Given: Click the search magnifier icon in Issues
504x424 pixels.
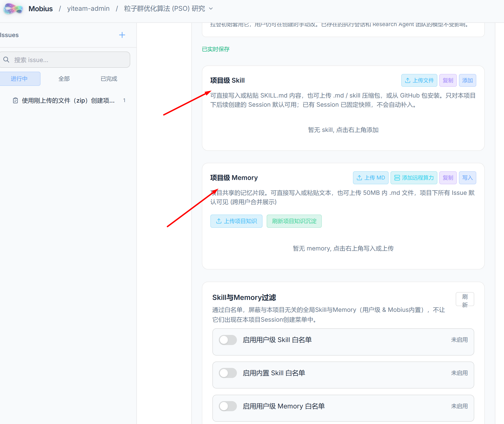Looking at the screenshot, I should pos(6,60).
